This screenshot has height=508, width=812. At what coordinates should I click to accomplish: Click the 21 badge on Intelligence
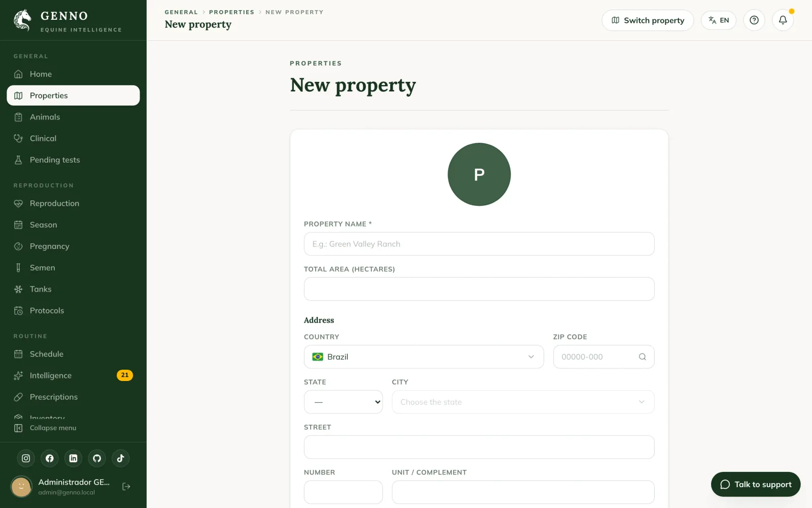[x=125, y=375]
